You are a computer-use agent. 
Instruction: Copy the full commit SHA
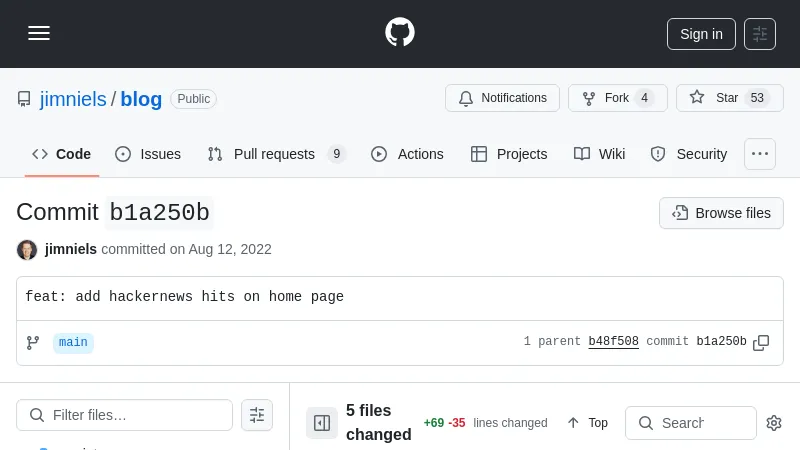[x=761, y=342]
